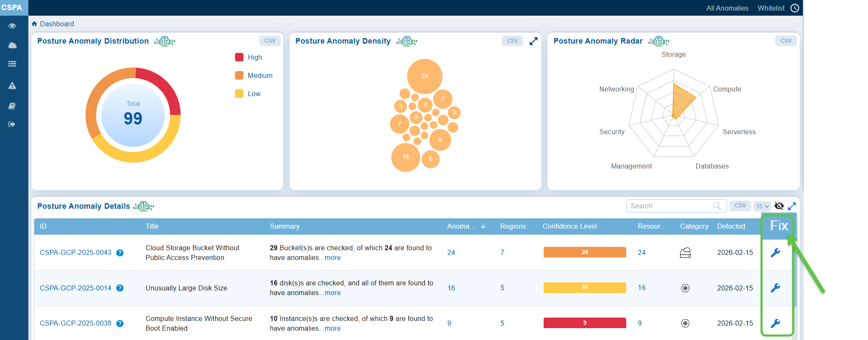Click the eye icon in left sidebar
Viewport: 868px width, 340px height.
[x=12, y=26]
